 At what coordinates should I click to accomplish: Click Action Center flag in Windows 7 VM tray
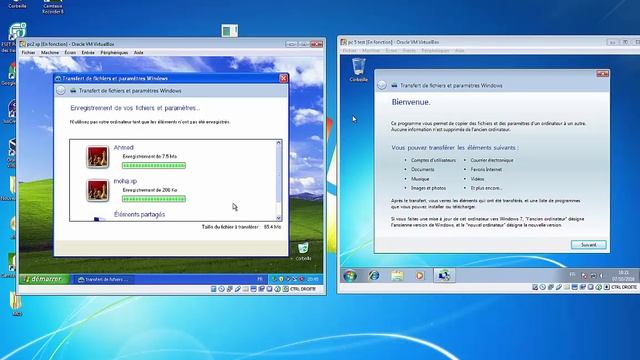(x=584, y=276)
